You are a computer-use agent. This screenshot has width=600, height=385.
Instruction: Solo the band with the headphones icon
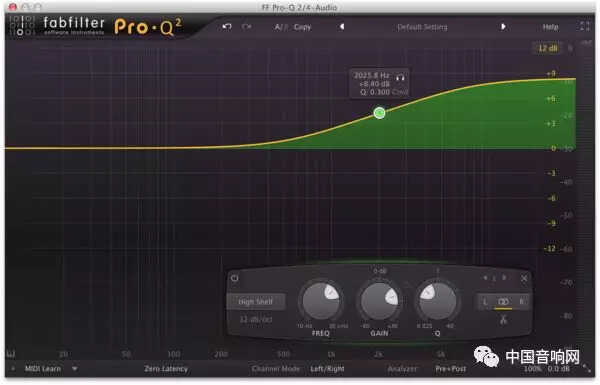[x=400, y=77]
